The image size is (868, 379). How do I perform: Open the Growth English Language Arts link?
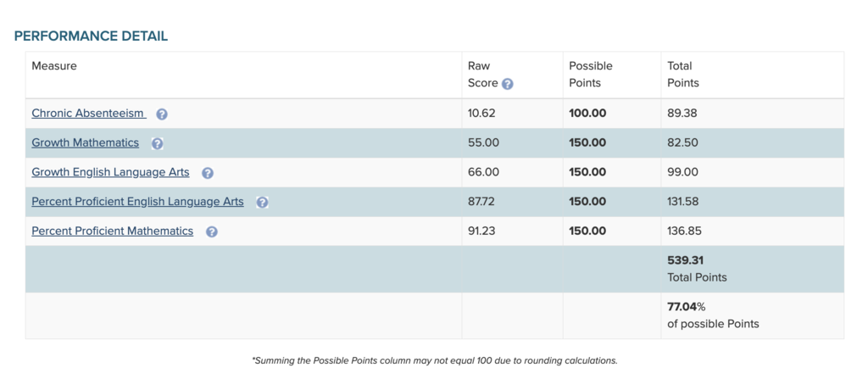tap(110, 172)
